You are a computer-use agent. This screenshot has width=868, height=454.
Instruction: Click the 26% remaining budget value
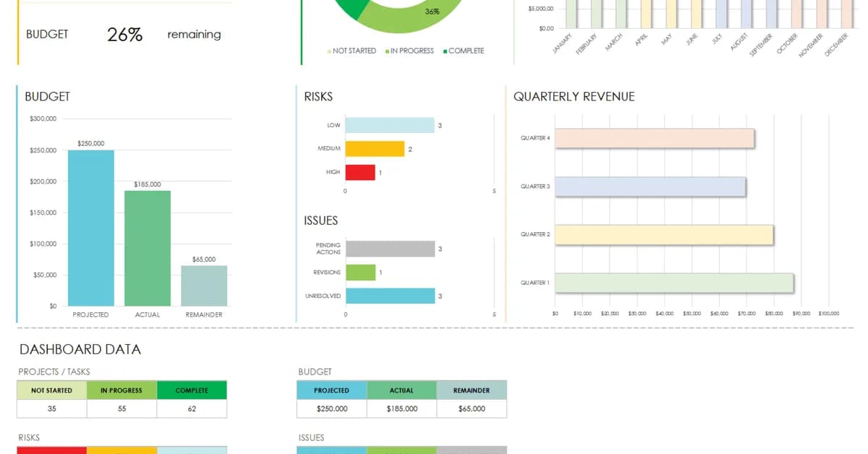[124, 34]
